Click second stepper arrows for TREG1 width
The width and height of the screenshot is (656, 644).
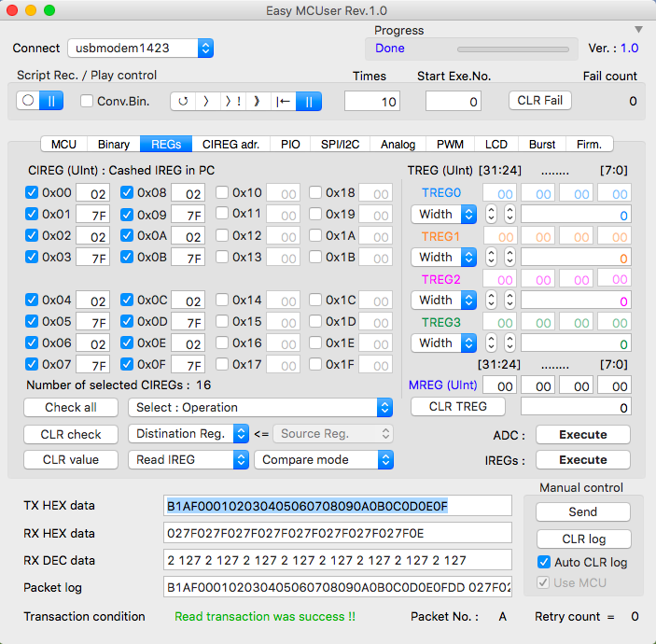pos(509,257)
